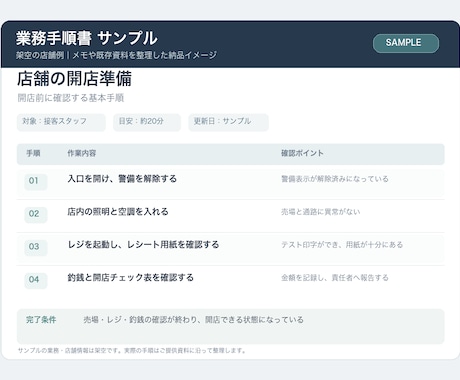Click レジを起動し、レシート用紙を確認する step text

(143, 245)
